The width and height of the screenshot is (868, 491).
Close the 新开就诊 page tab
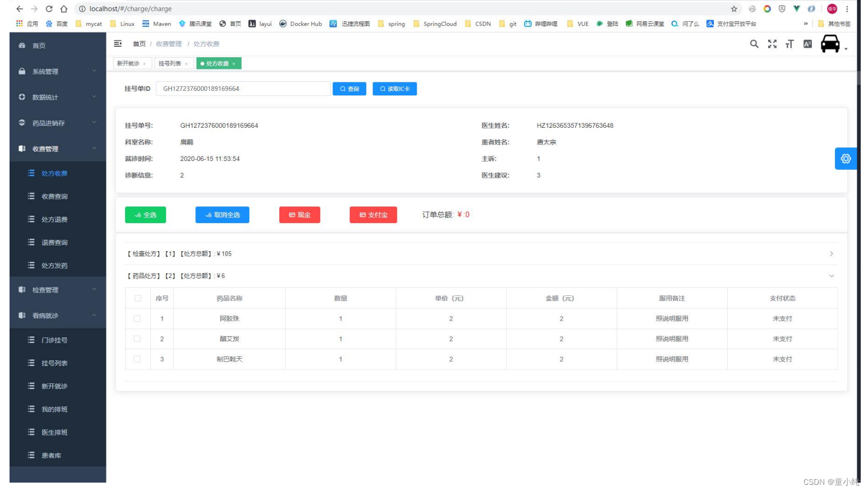144,64
